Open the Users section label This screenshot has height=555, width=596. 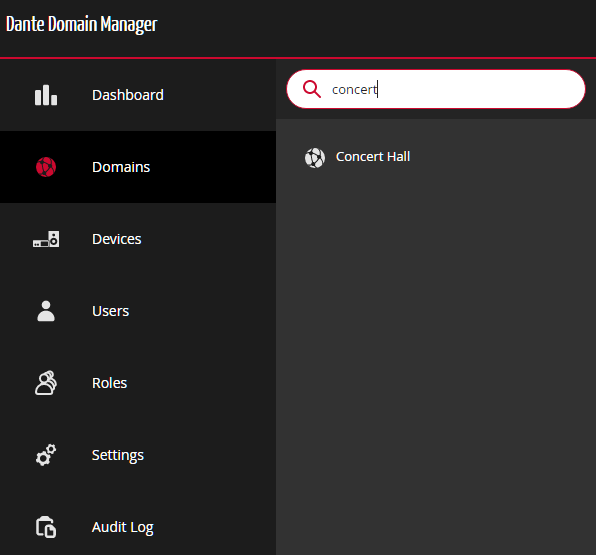click(x=111, y=311)
